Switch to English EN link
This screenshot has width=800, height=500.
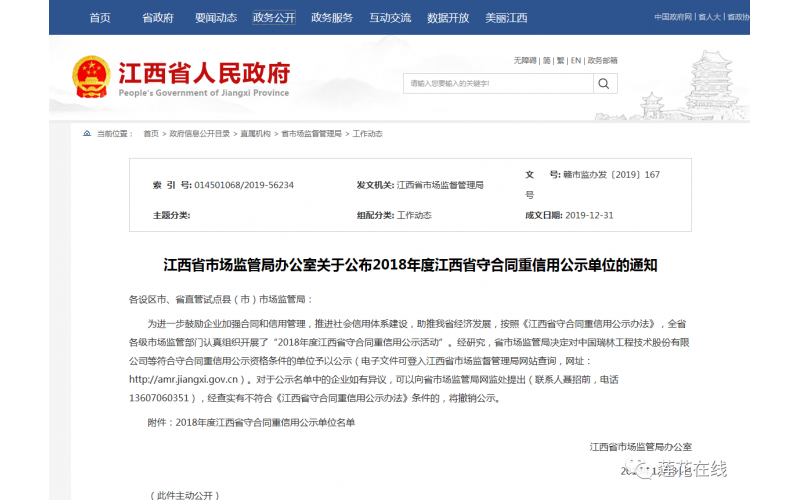coord(576,61)
